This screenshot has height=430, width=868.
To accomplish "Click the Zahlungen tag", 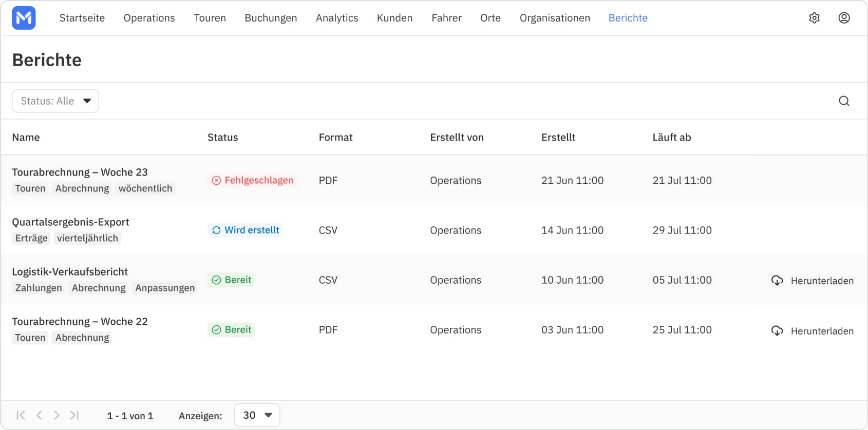I will 39,288.
